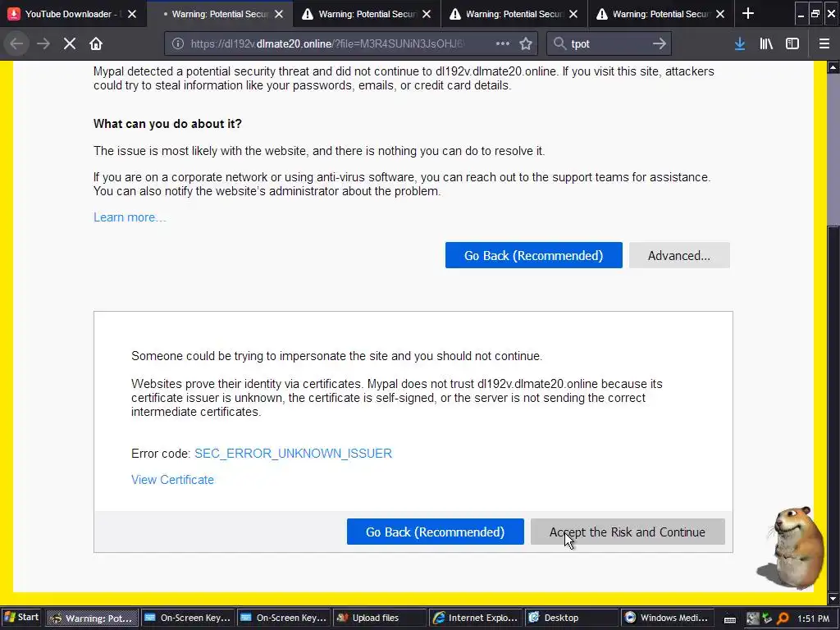Click the Advanced... button
Screen dimensions: 840x630
pos(679,256)
